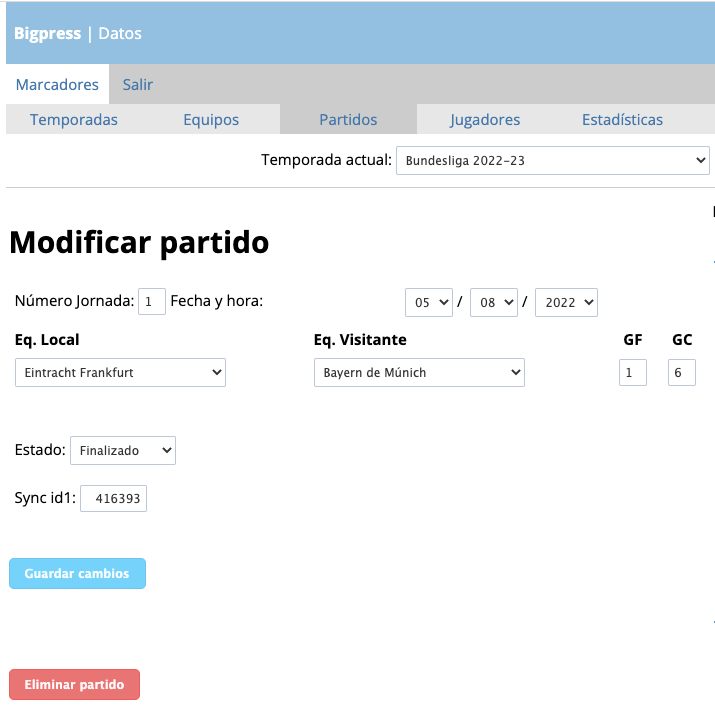
Task: Open the Equipos section
Action: point(211,119)
